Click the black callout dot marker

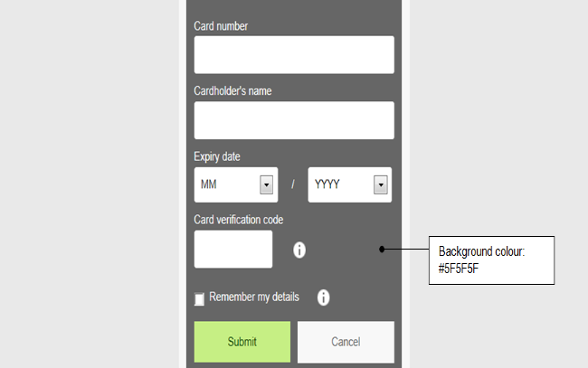pos(383,249)
